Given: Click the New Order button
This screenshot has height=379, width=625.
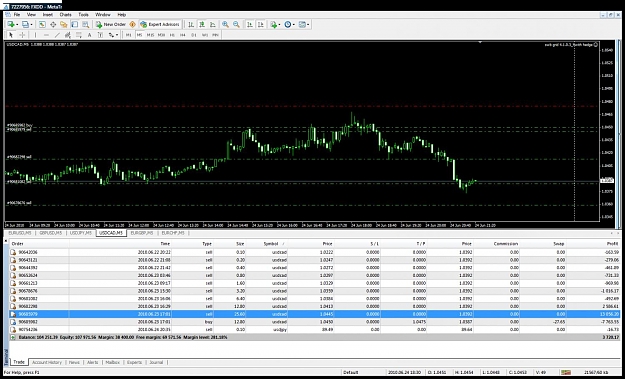Looking at the screenshot, I should tap(111, 24).
